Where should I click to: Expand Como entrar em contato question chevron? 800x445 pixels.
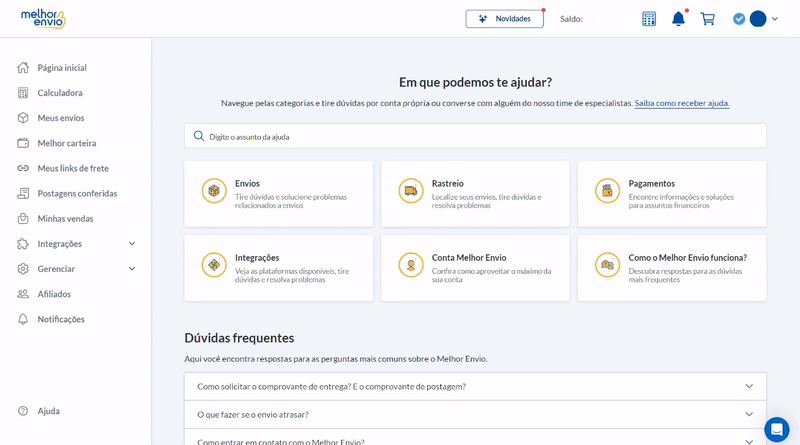pos(749,441)
